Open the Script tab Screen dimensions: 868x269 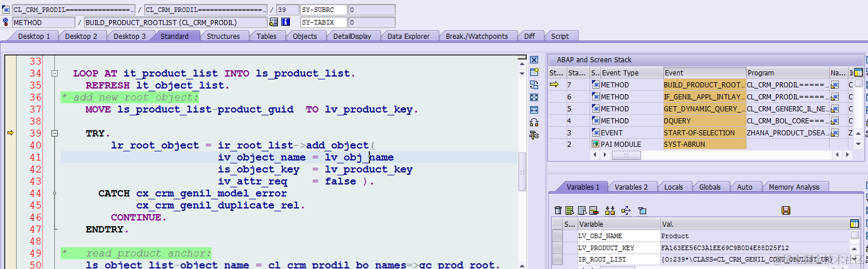tap(560, 36)
